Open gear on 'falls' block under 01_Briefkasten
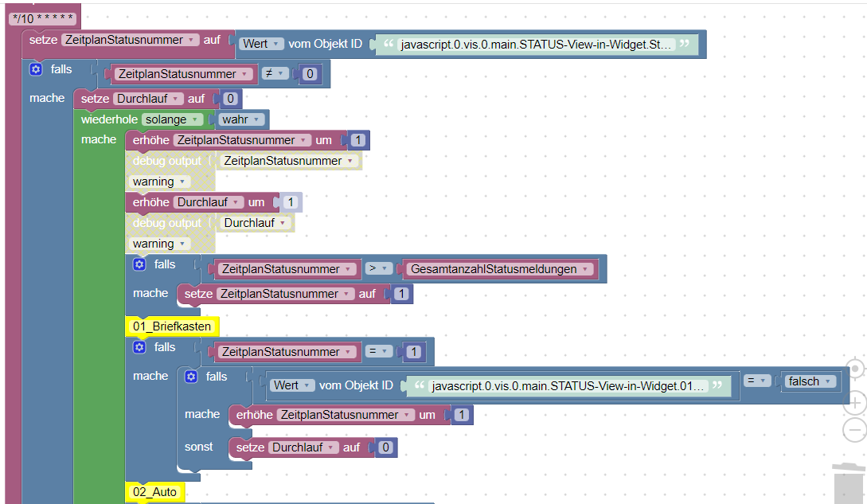 click(x=139, y=347)
